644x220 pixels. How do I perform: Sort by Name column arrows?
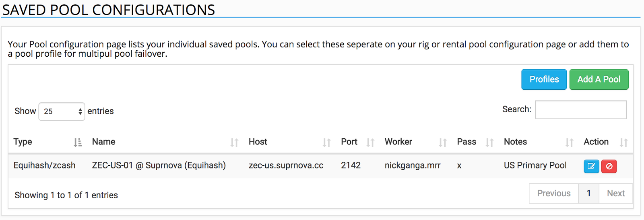click(x=234, y=142)
